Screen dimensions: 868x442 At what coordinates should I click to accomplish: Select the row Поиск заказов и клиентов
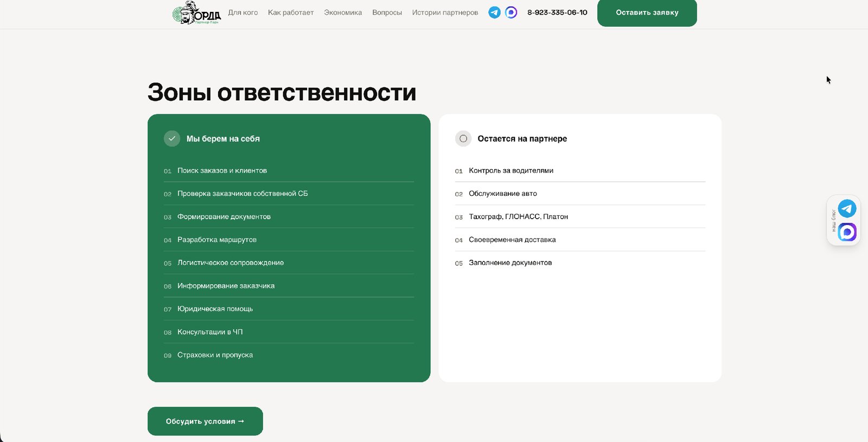289,170
